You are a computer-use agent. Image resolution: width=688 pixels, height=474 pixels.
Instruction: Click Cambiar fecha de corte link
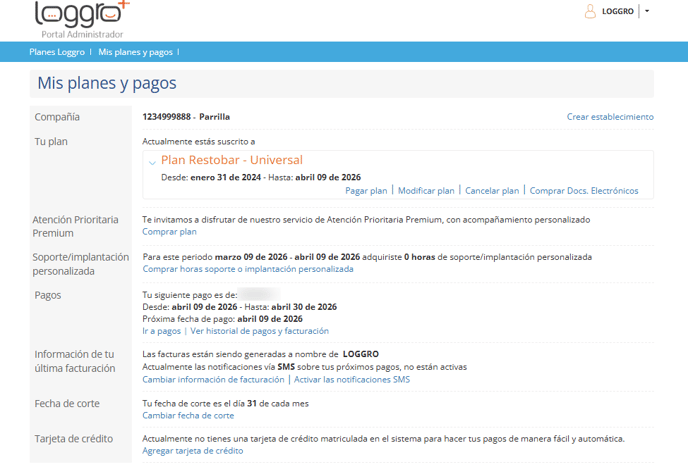188,415
